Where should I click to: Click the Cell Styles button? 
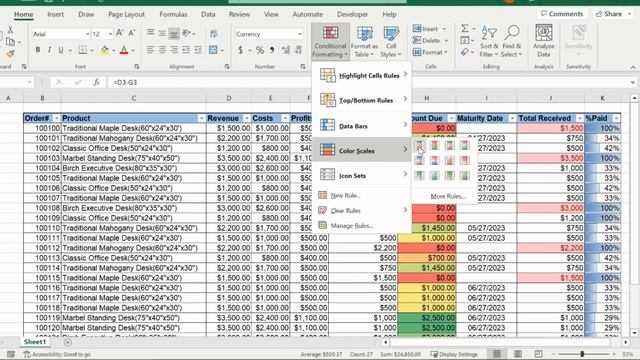[x=391, y=41]
